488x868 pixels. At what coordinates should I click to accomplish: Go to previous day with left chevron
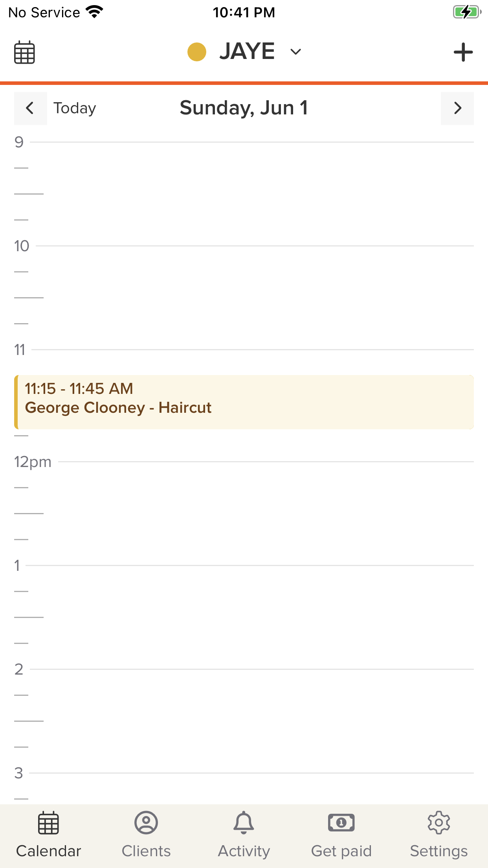coord(31,108)
